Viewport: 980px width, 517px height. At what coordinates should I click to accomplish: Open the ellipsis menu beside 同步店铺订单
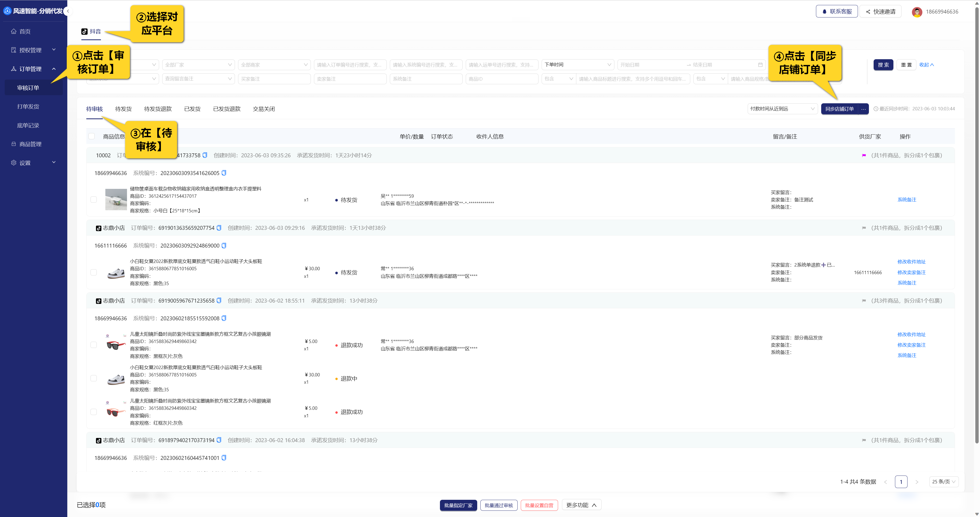863,109
